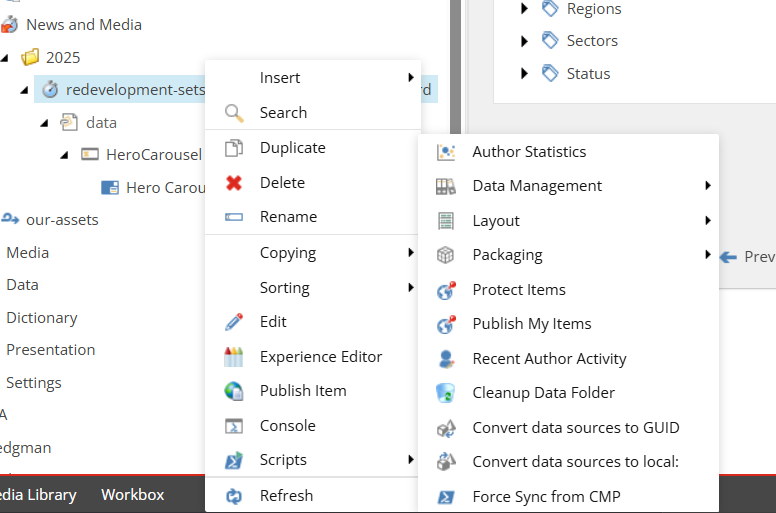Select the HeroCarousel tree item

(x=153, y=155)
